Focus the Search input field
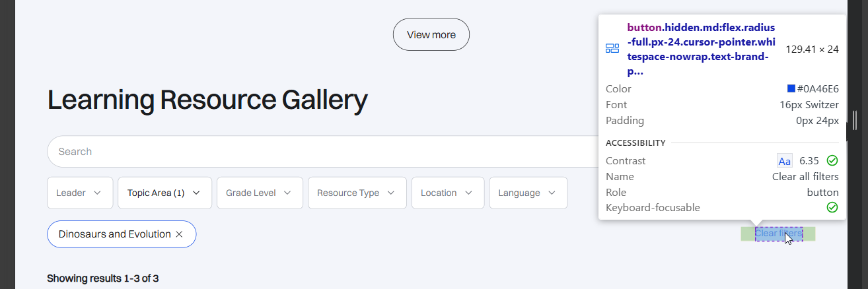The image size is (868, 289). (317, 152)
